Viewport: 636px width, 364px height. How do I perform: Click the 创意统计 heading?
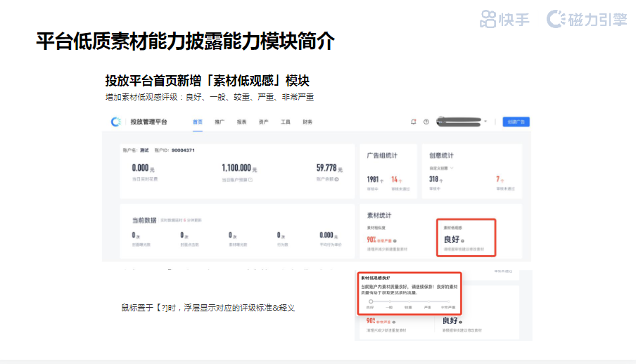(x=441, y=155)
